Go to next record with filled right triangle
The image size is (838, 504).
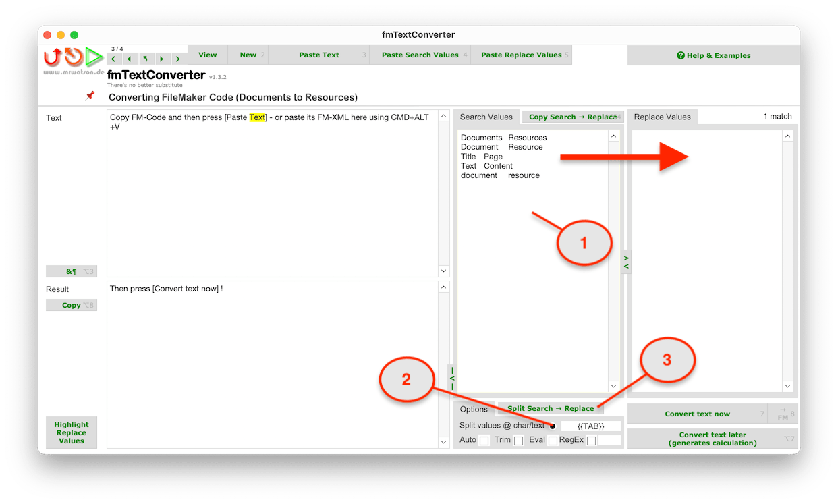pyautogui.click(x=161, y=59)
